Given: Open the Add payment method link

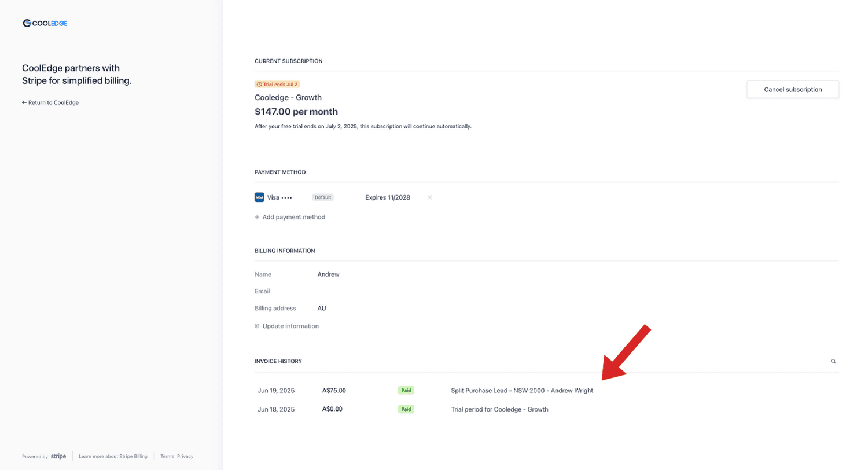Looking at the screenshot, I should [x=293, y=218].
